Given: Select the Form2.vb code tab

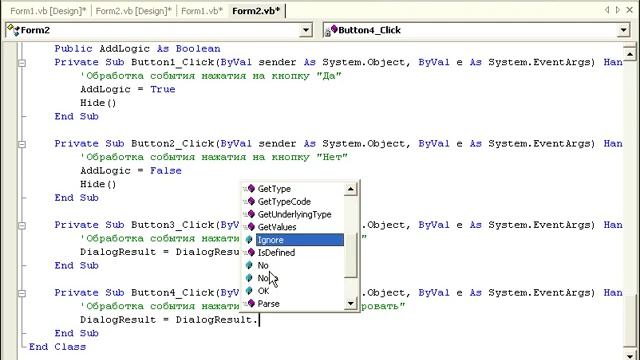Looking at the screenshot, I should pyautogui.click(x=256, y=11).
